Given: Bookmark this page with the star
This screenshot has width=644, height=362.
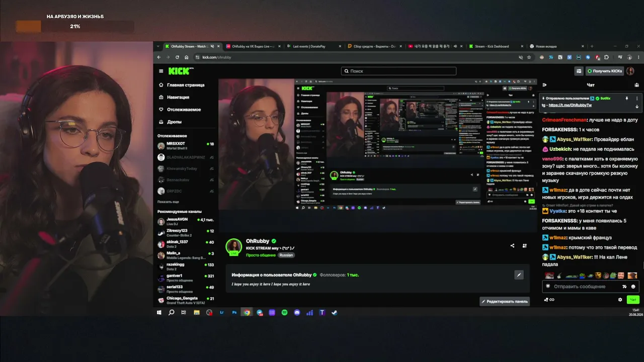Looking at the screenshot, I should click(x=529, y=57).
